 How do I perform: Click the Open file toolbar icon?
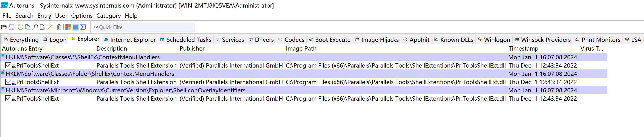pos(4,27)
